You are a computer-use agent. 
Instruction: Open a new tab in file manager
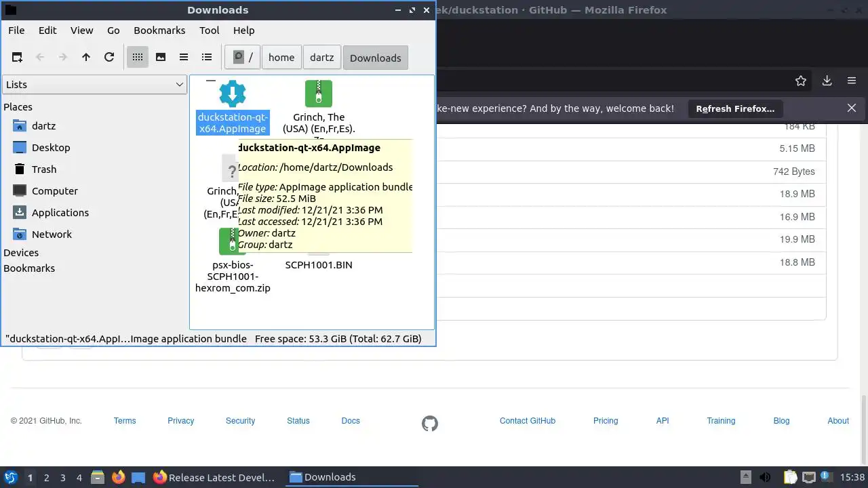[17, 58]
